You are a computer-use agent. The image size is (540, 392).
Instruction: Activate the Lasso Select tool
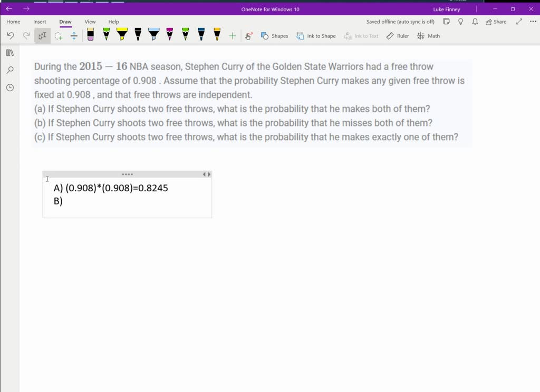click(58, 36)
